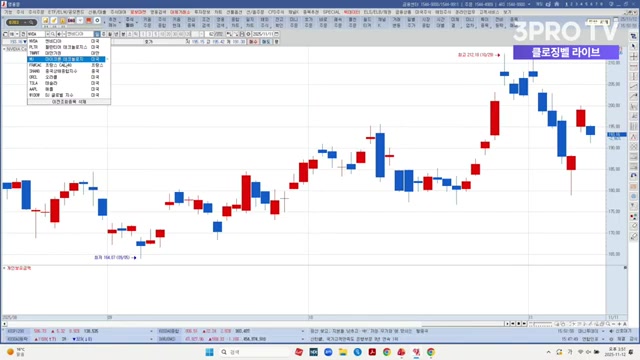The width and height of the screenshot is (640, 360).
Task: Pick TSLA Tesla in the symbol history list
Action: [67, 83]
